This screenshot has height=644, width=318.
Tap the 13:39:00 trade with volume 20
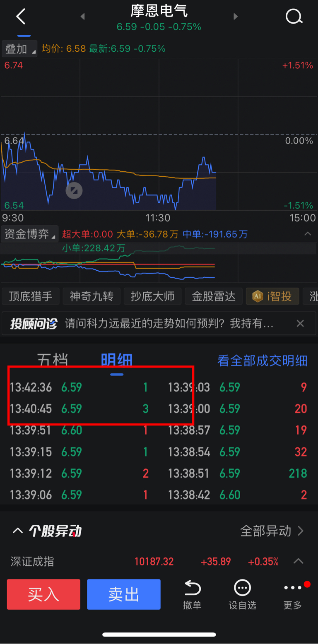tap(238, 409)
